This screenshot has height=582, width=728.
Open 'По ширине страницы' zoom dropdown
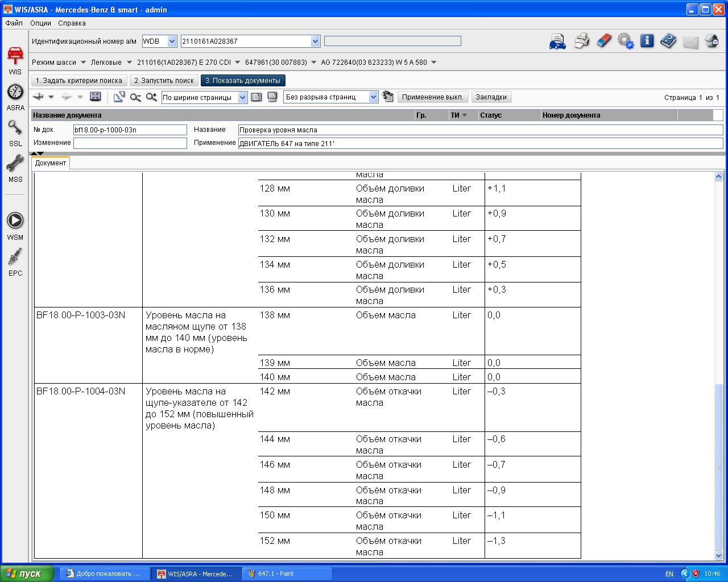[x=243, y=97]
